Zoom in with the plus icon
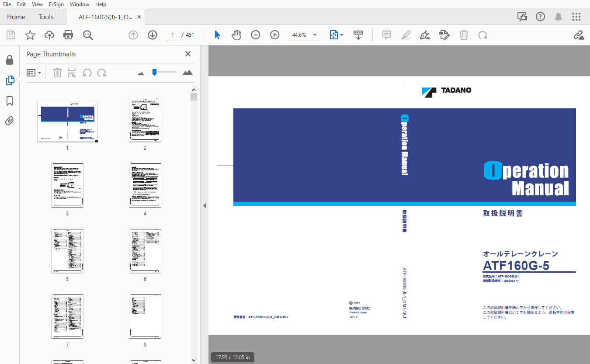The width and height of the screenshot is (590, 364). click(x=275, y=35)
